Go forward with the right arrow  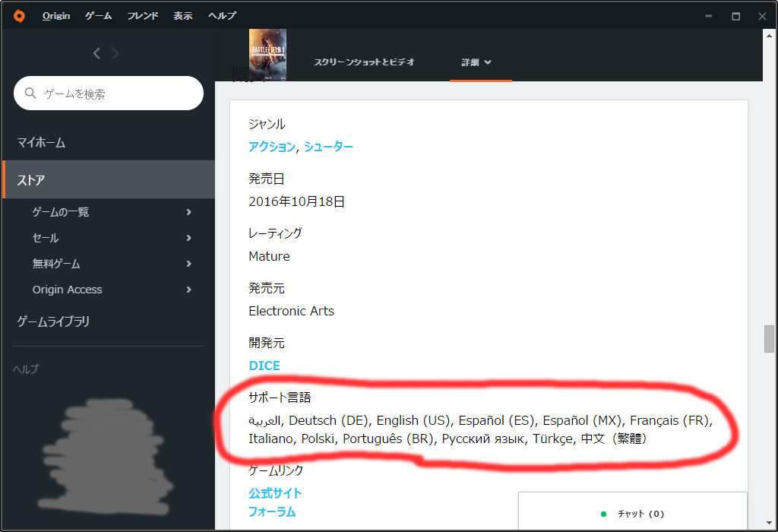pyautogui.click(x=115, y=53)
